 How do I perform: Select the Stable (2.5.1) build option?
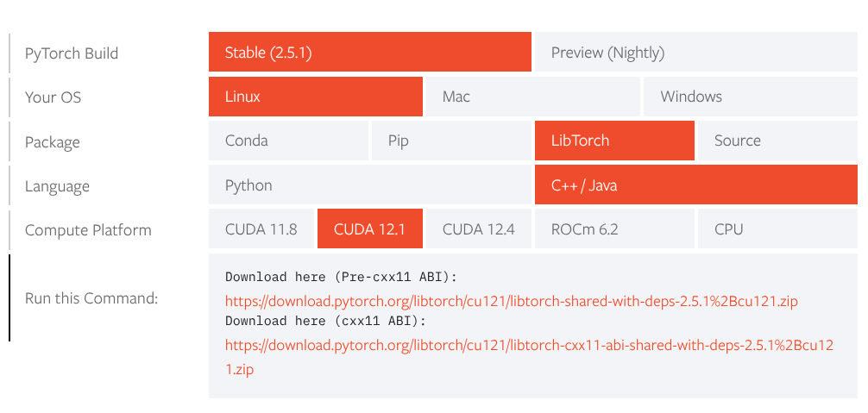pyautogui.click(x=370, y=52)
